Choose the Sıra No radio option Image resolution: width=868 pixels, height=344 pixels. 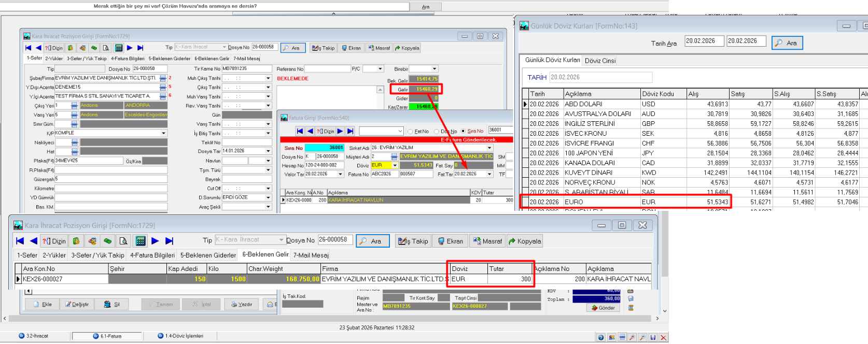463,132
